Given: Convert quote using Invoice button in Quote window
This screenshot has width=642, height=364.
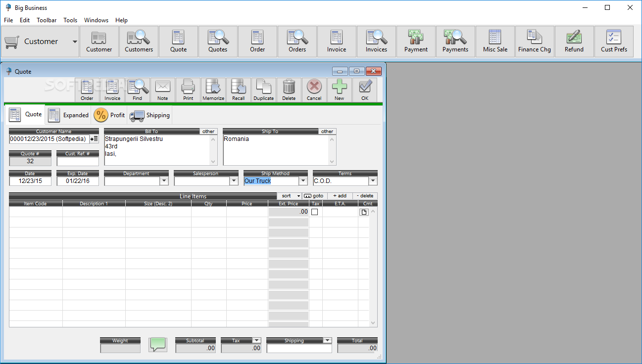Looking at the screenshot, I should (x=112, y=90).
